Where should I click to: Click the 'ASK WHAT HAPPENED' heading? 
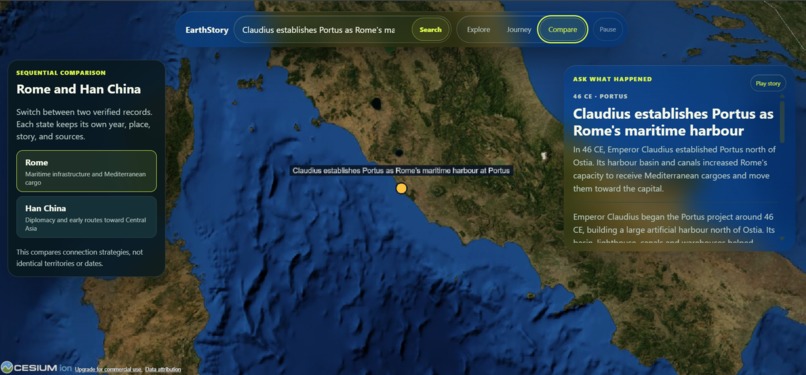(612, 79)
